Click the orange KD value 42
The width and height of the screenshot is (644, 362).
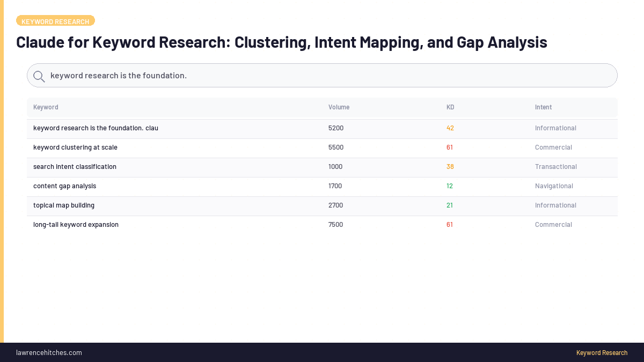[450, 128]
